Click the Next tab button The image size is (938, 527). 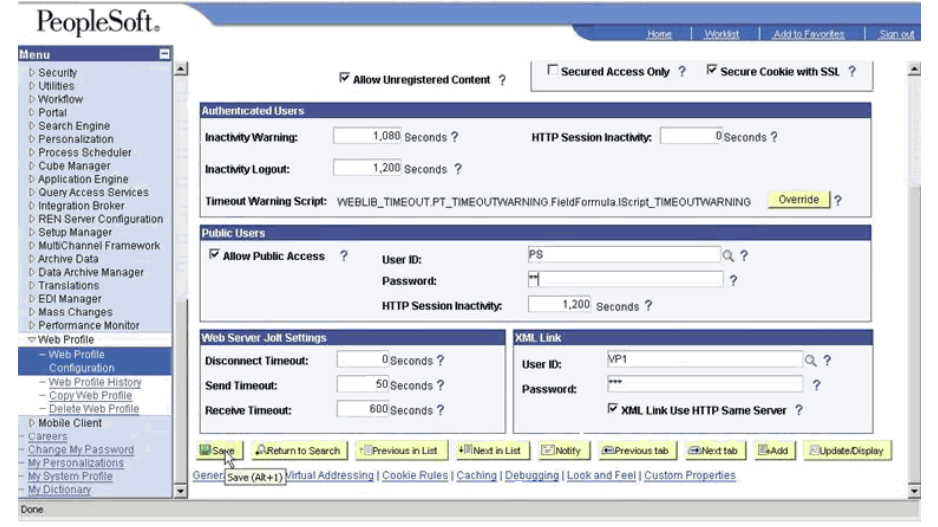click(x=714, y=450)
